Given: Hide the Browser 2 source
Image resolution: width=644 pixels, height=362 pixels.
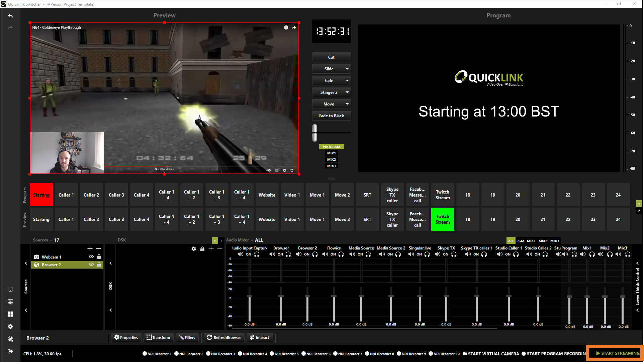Looking at the screenshot, I should [x=91, y=265].
